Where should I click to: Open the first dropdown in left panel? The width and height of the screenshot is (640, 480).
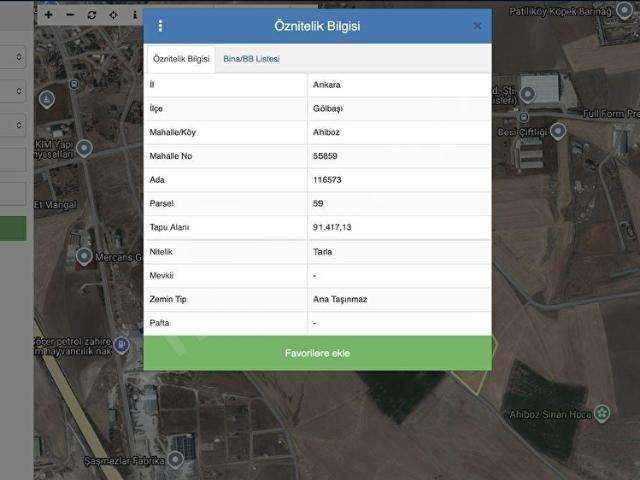(x=13, y=57)
